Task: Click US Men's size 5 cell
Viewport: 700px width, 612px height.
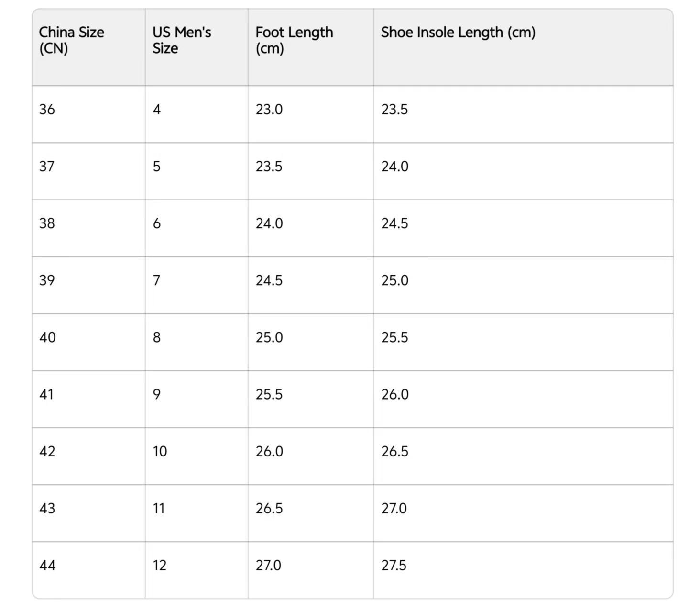Action: tap(156, 167)
